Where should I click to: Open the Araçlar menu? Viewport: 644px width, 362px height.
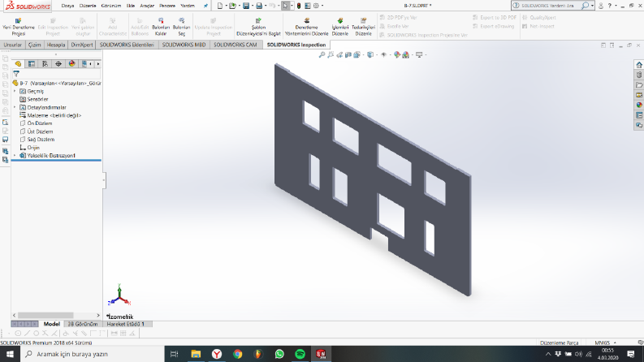147,6
